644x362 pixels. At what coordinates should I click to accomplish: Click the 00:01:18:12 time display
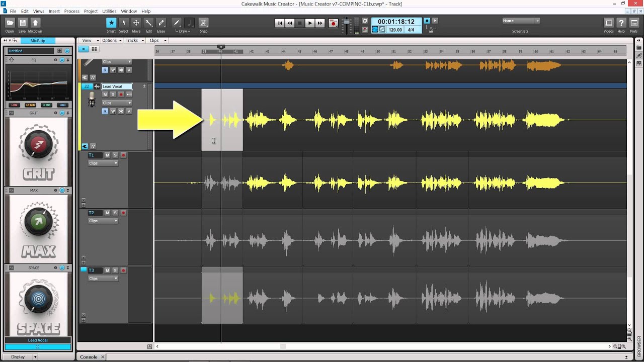[x=396, y=22]
